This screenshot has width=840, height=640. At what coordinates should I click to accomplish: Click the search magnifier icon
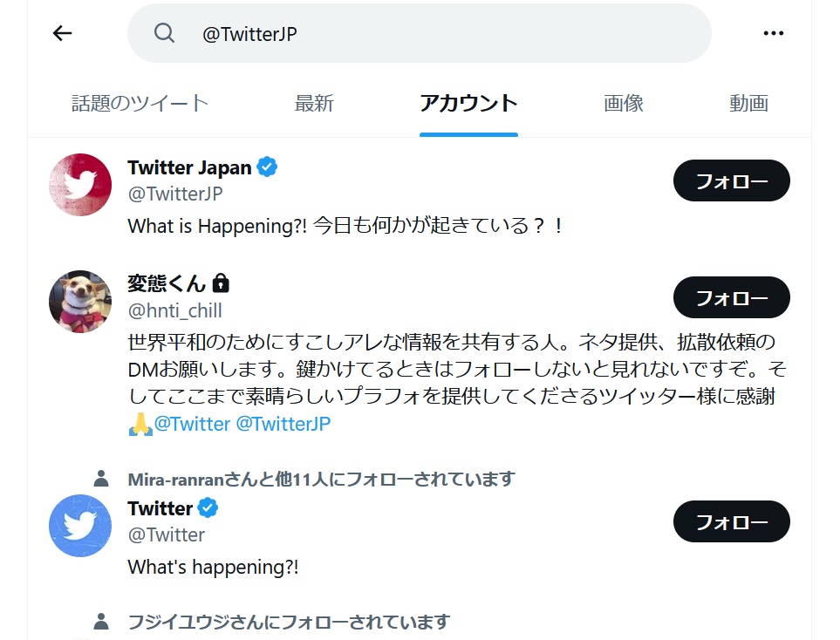[164, 33]
